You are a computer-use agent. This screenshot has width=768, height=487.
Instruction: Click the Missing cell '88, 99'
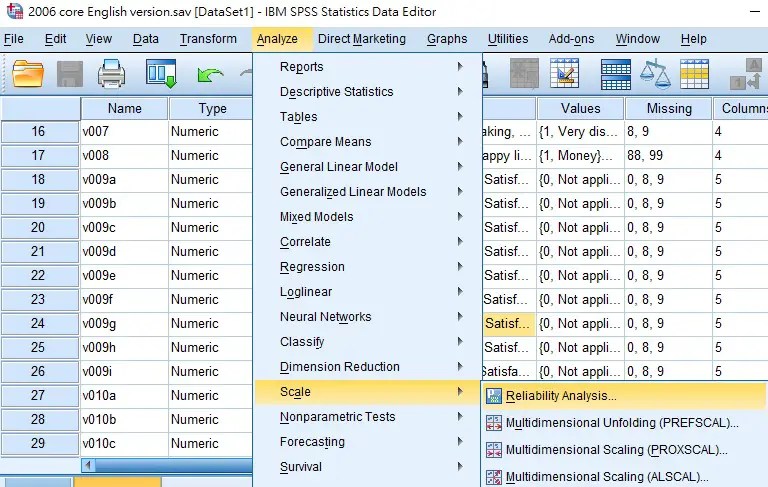coord(669,155)
